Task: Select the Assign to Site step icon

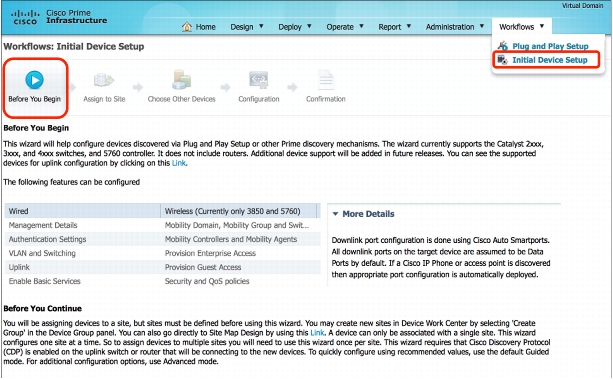Action: pyautogui.click(x=104, y=81)
